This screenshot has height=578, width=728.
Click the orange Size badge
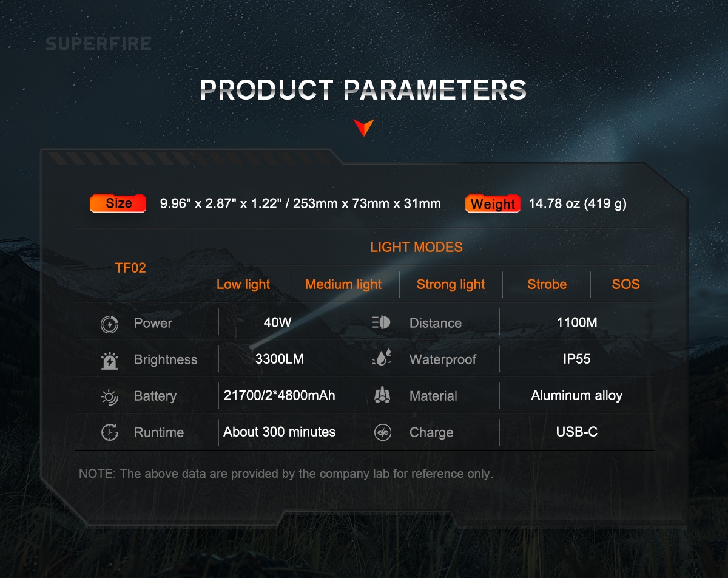coord(118,203)
